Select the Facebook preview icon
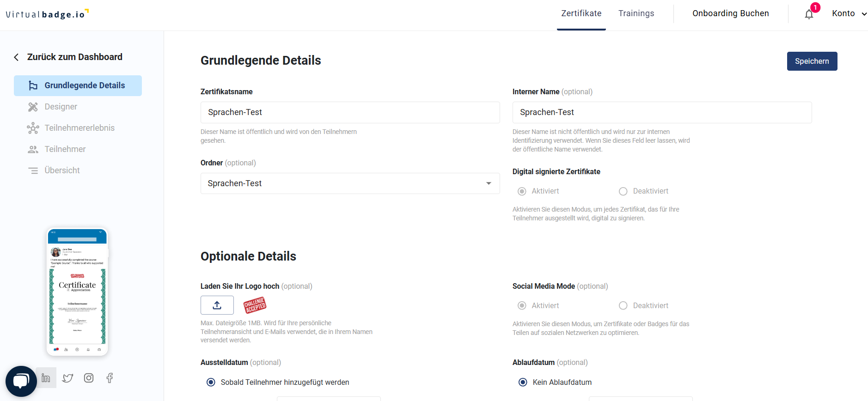 (110, 378)
